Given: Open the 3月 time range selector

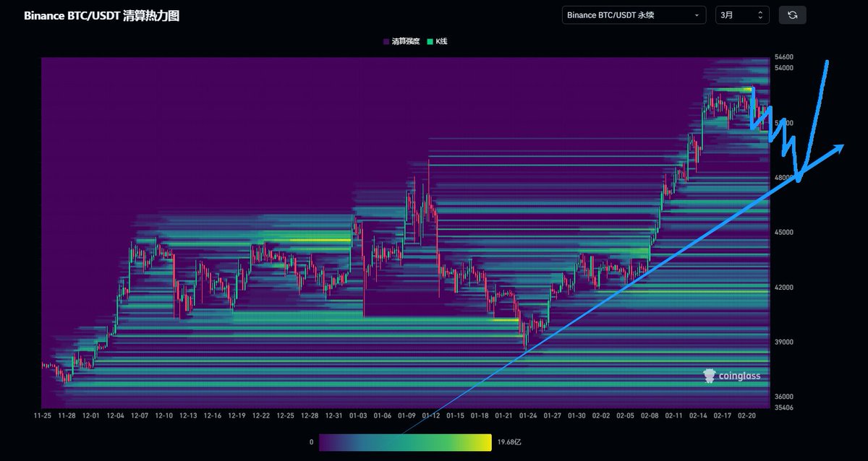Looking at the screenshot, I should click(742, 15).
